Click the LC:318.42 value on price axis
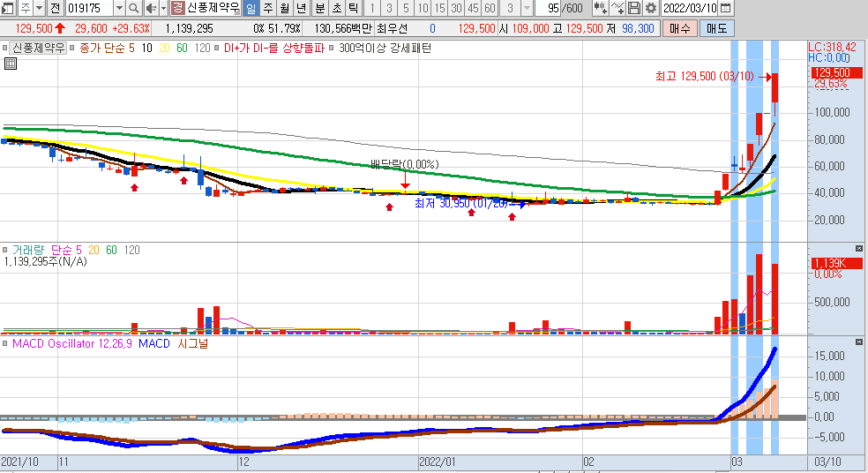The width and height of the screenshot is (868, 473). [832, 47]
